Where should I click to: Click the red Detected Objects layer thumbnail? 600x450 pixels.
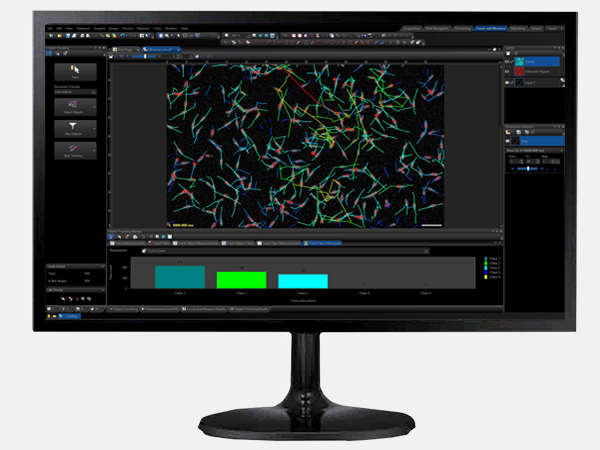pyautogui.click(x=518, y=72)
